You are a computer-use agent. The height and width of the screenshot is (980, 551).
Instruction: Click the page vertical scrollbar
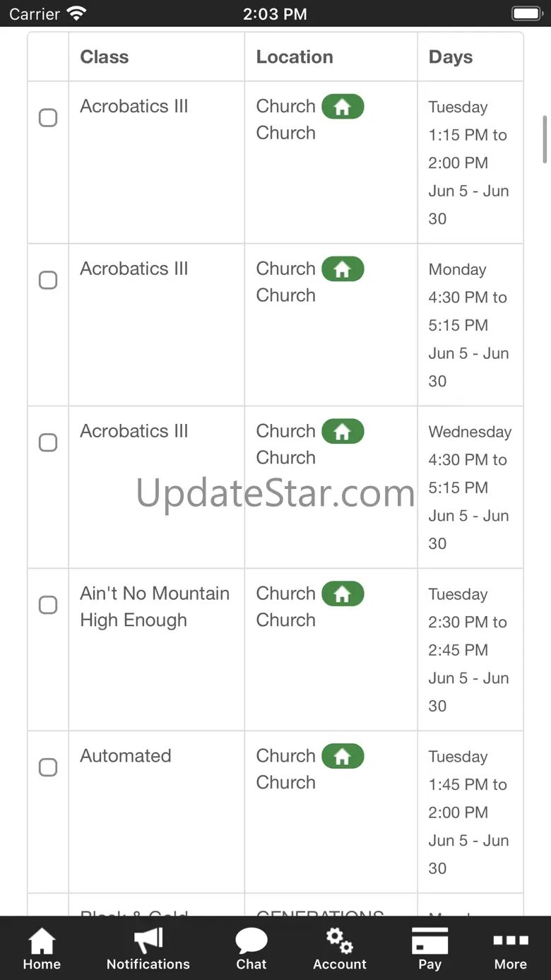pos(545,139)
